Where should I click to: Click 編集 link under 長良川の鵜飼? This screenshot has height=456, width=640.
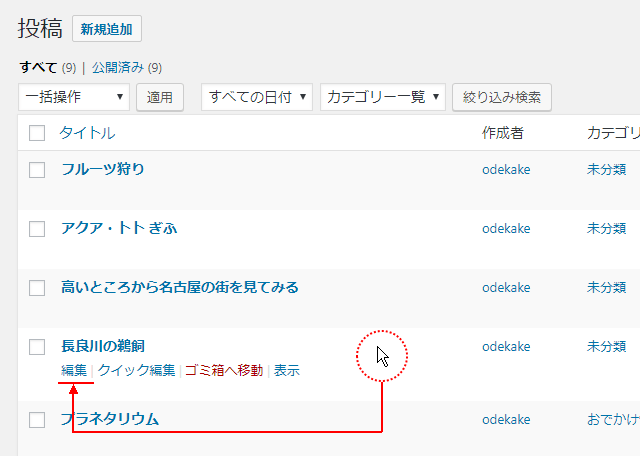pyautogui.click(x=74, y=370)
